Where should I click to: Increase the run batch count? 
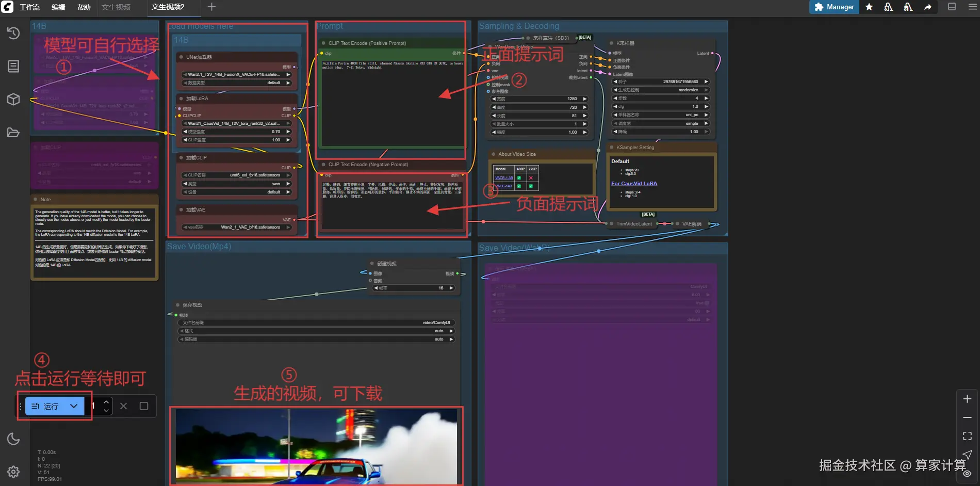(x=106, y=402)
